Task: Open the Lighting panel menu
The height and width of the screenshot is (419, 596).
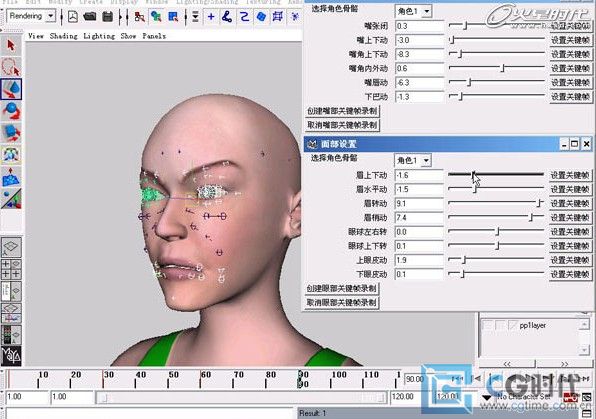Action: pyautogui.click(x=99, y=36)
